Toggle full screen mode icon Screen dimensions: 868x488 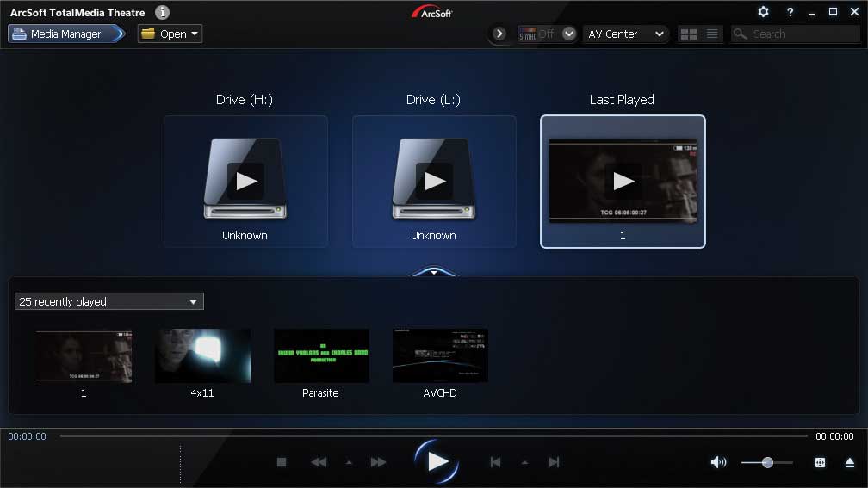820,462
